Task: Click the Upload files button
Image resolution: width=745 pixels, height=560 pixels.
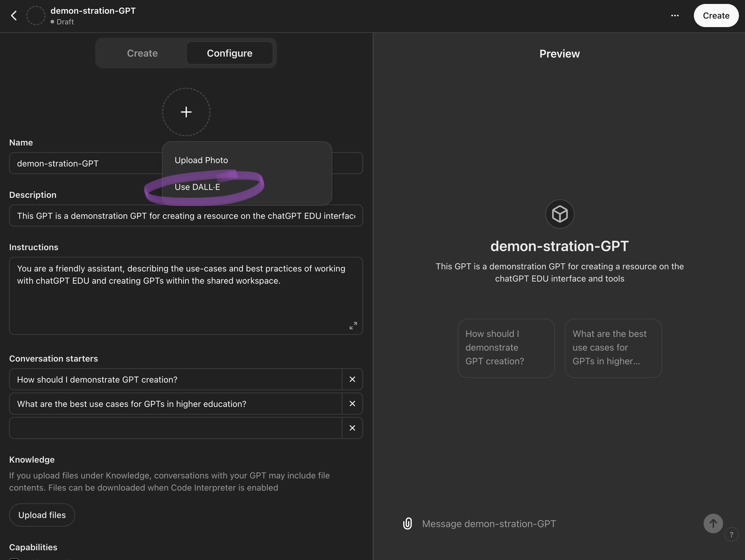Action: point(42,515)
